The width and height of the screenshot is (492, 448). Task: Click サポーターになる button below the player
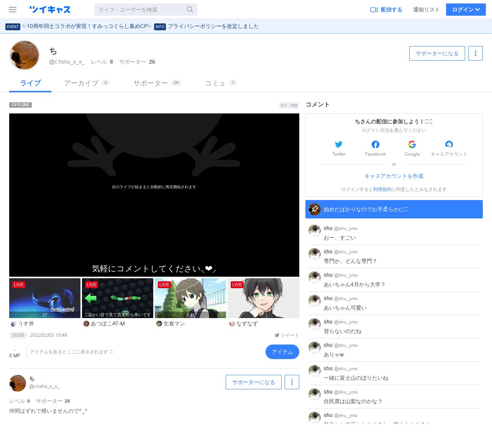click(x=254, y=382)
